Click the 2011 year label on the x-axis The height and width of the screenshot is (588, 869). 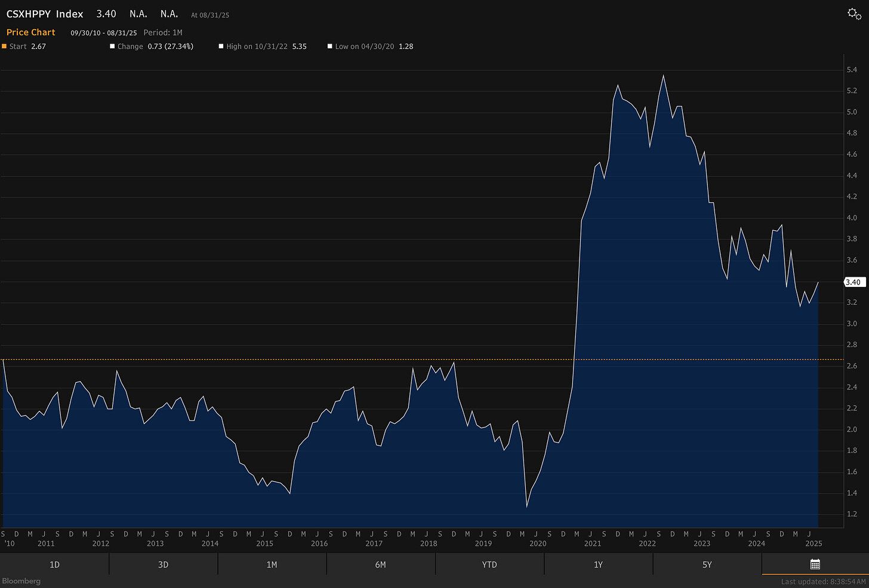pos(46,543)
